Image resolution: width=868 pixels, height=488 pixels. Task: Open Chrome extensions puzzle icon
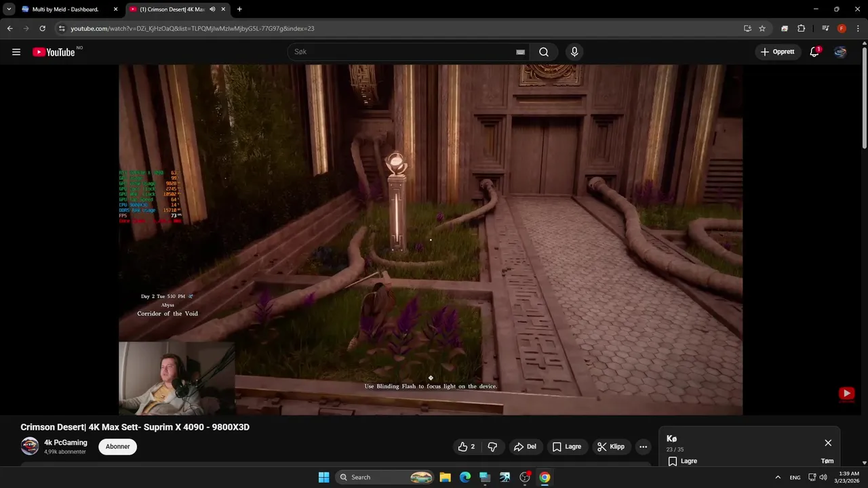click(x=801, y=28)
